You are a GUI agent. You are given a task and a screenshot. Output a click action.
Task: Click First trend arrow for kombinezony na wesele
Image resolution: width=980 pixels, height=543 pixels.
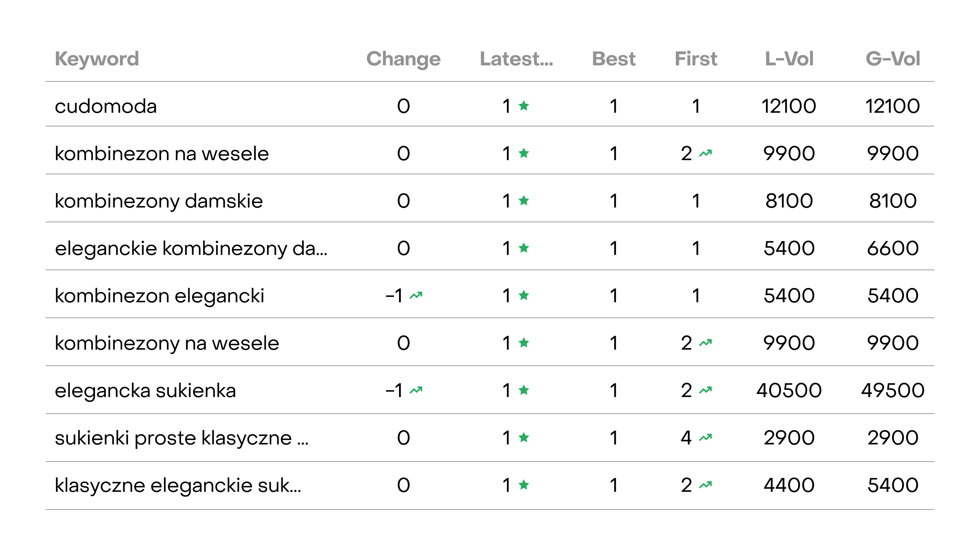(x=706, y=343)
